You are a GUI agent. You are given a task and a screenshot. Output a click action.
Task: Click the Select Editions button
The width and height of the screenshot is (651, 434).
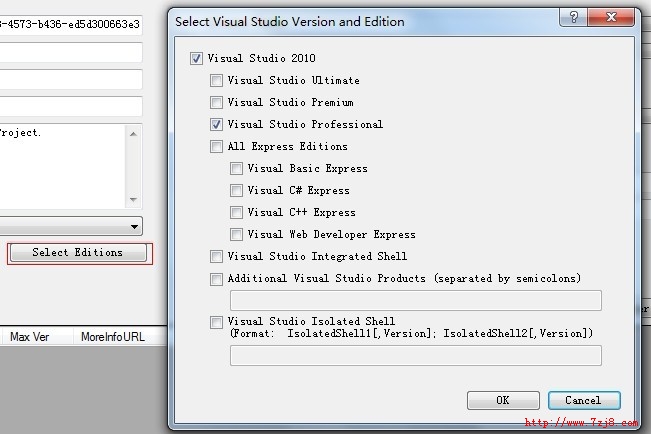coord(77,253)
